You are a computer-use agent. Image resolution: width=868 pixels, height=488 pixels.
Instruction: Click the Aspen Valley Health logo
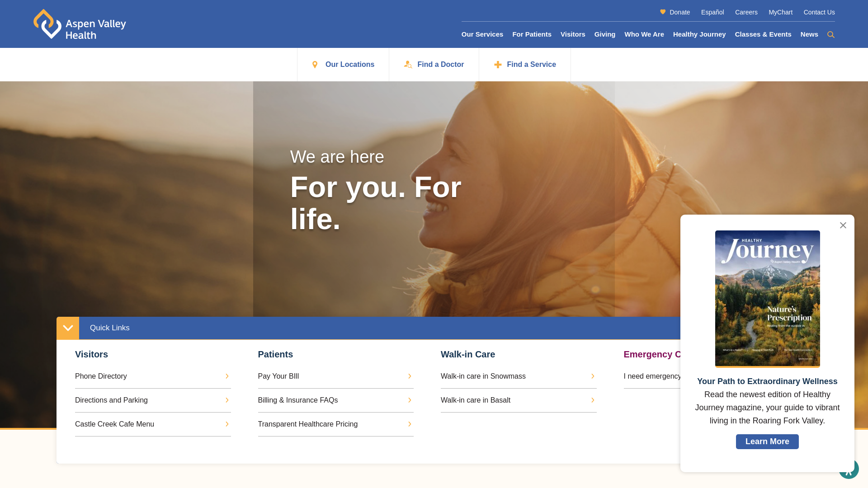click(x=80, y=24)
